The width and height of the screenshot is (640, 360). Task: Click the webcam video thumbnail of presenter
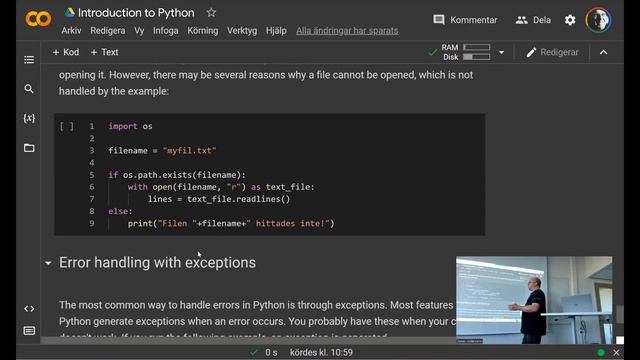(534, 300)
